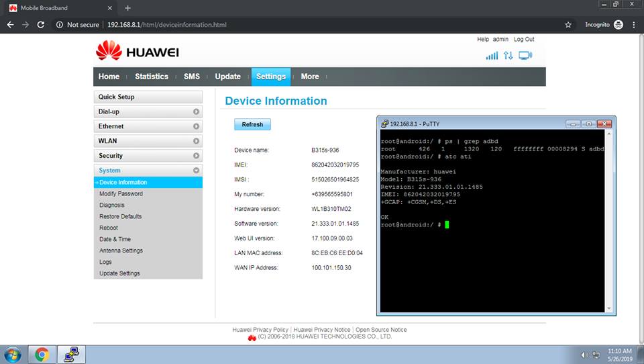Expand the Dial-up menu section

(x=148, y=111)
